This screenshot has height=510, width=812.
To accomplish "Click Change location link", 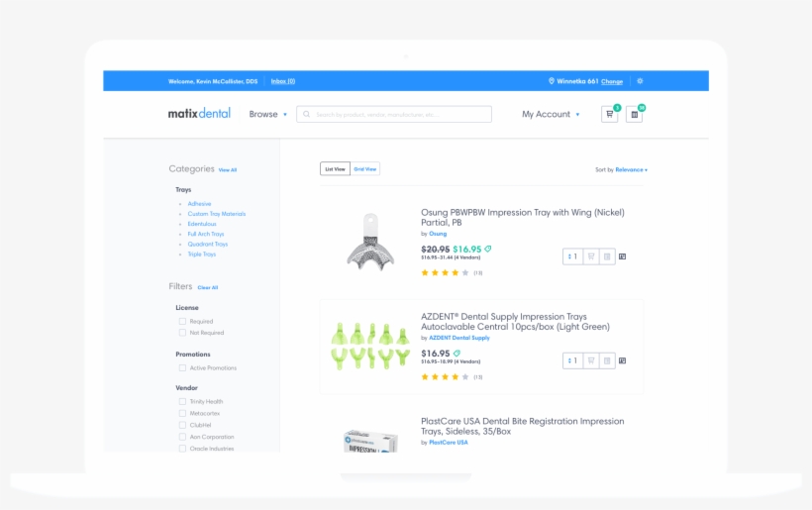I will (612, 82).
